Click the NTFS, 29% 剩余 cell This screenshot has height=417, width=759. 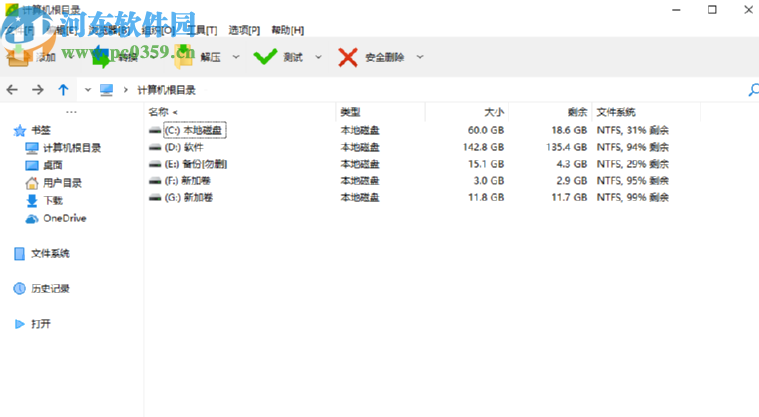tap(633, 164)
